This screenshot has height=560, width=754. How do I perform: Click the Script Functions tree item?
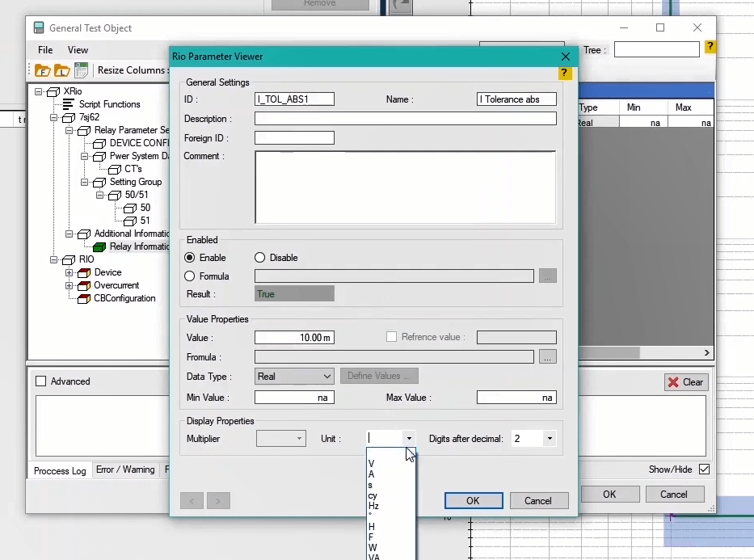109,104
